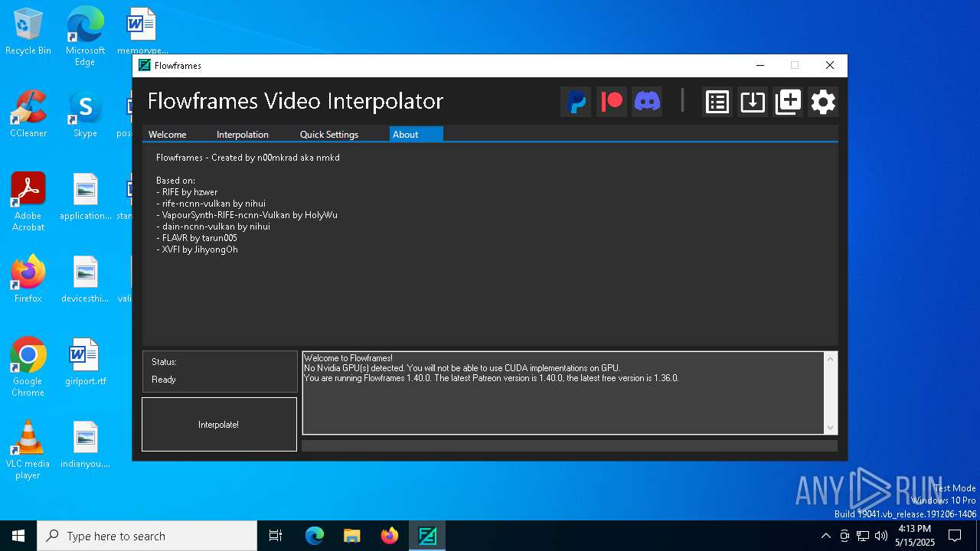
Task: Click the 'FLAVR by tarun005' line
Action: 197,238
